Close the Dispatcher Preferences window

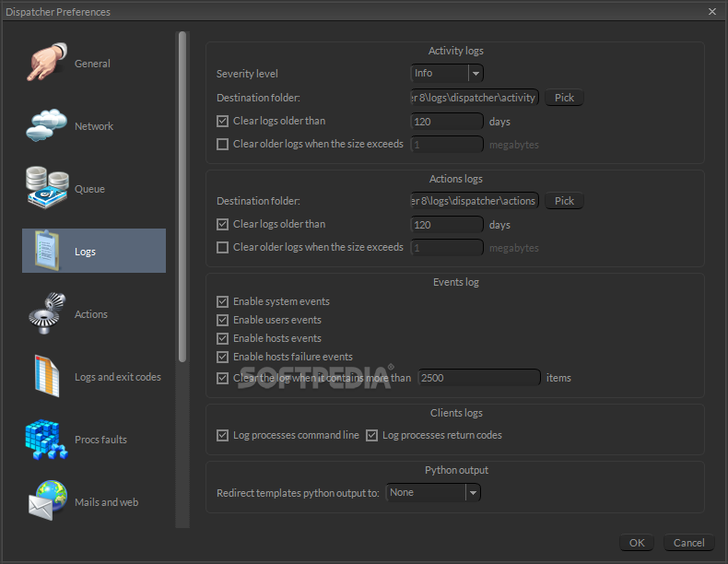pos(712,12)
